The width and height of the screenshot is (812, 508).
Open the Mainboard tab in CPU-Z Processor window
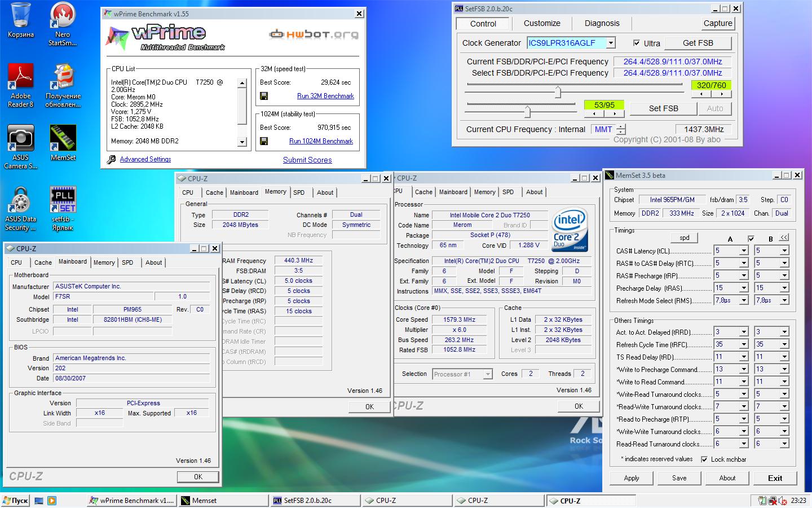click(453, 192)
